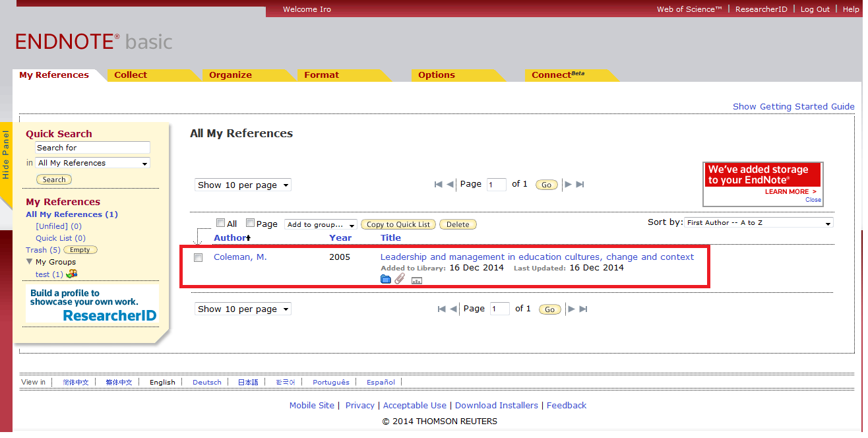Screen dimensions: 868x438
Task: Open the bottom Show 10 per page dropdown
Action: [x=243, y=309]
